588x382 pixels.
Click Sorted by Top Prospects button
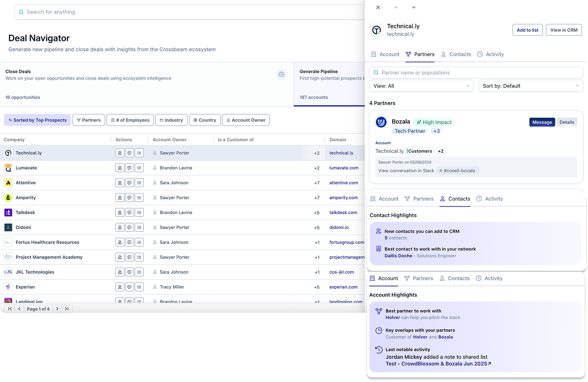(x=38, y=120)
